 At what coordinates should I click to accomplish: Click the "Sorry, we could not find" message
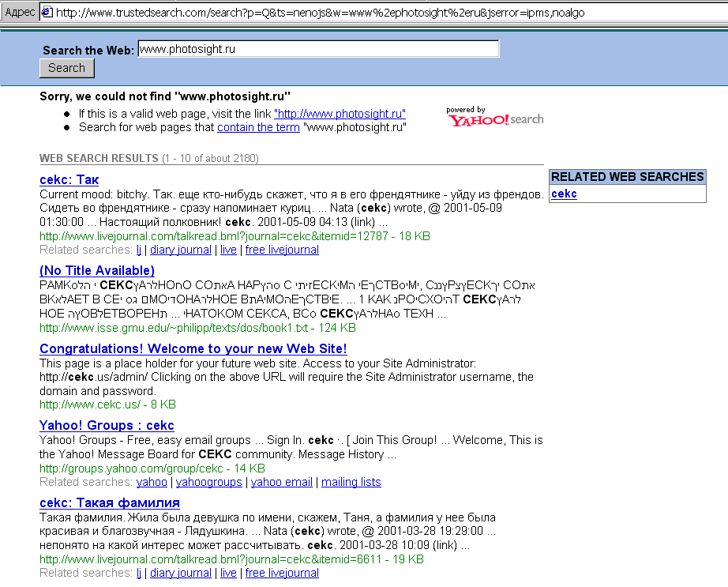(165, 96)
